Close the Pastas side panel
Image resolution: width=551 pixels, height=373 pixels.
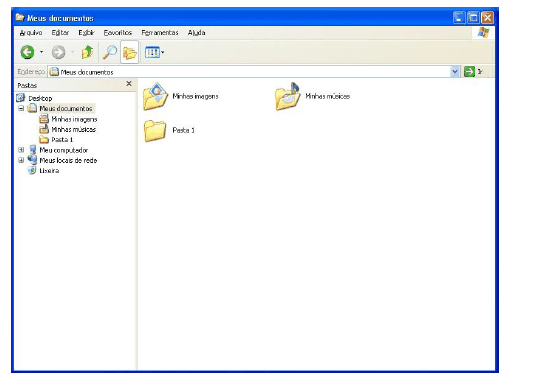129,84
